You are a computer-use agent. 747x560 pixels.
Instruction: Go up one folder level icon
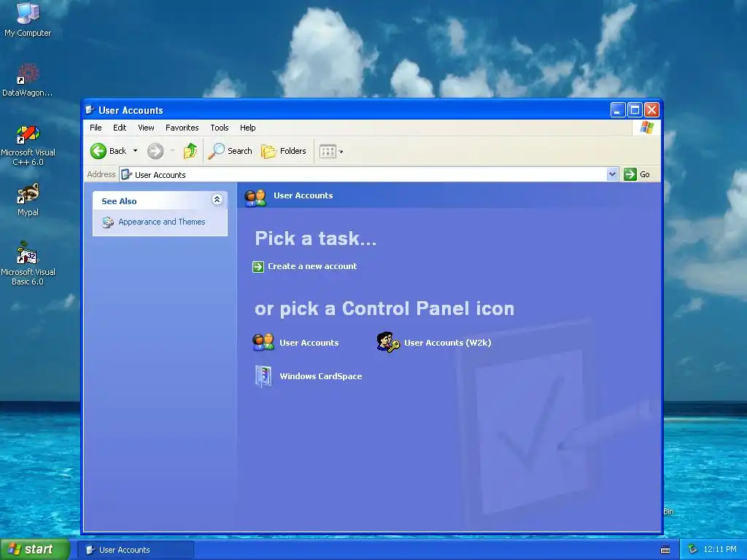pos(190,151)
